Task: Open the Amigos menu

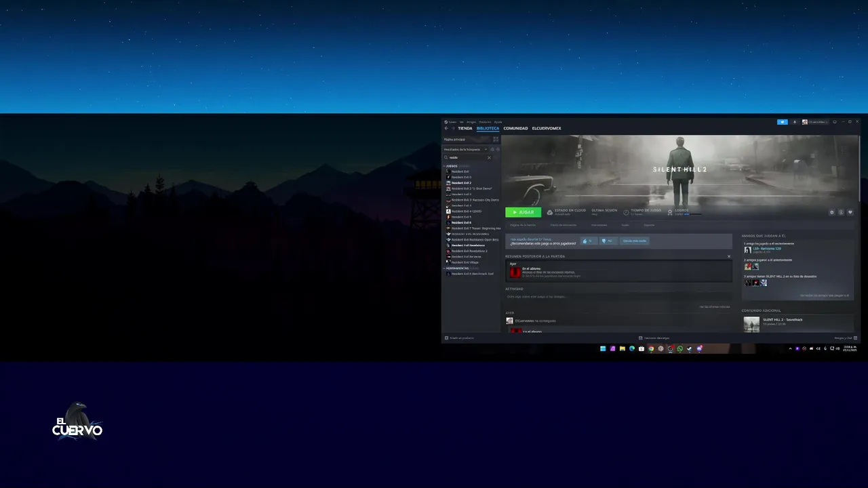Action: pos(471,122)
